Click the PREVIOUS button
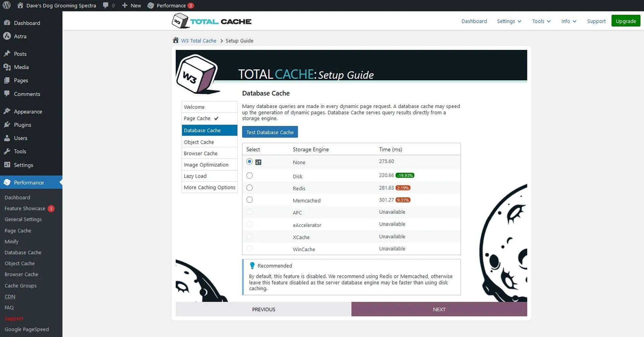This screenshot has height=337, width=644. point(263,309)
